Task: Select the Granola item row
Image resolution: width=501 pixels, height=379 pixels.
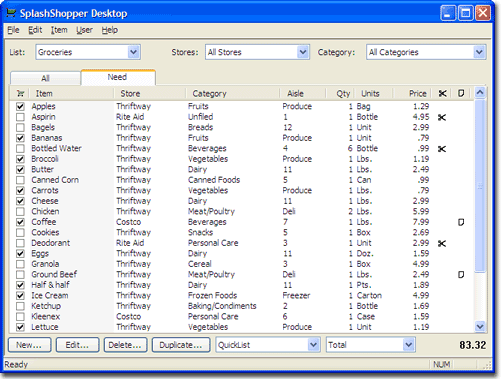Action: point(242,264)
